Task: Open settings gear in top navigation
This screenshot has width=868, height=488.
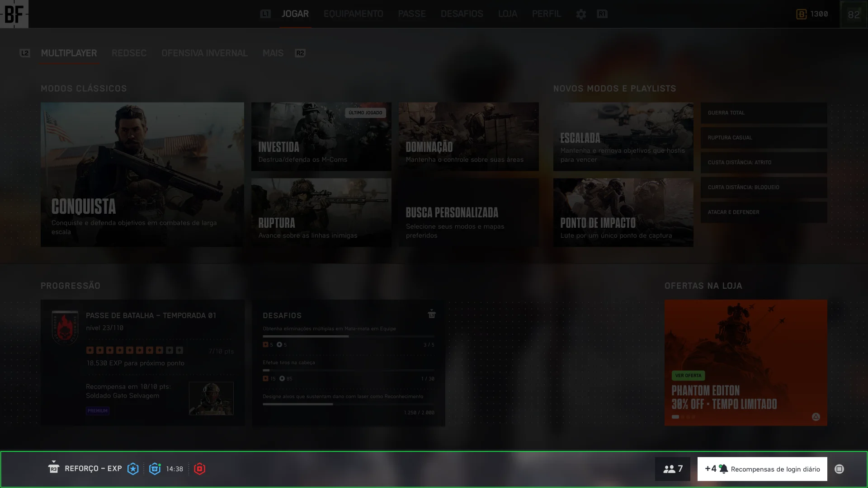Action: (x=581, y=14)
